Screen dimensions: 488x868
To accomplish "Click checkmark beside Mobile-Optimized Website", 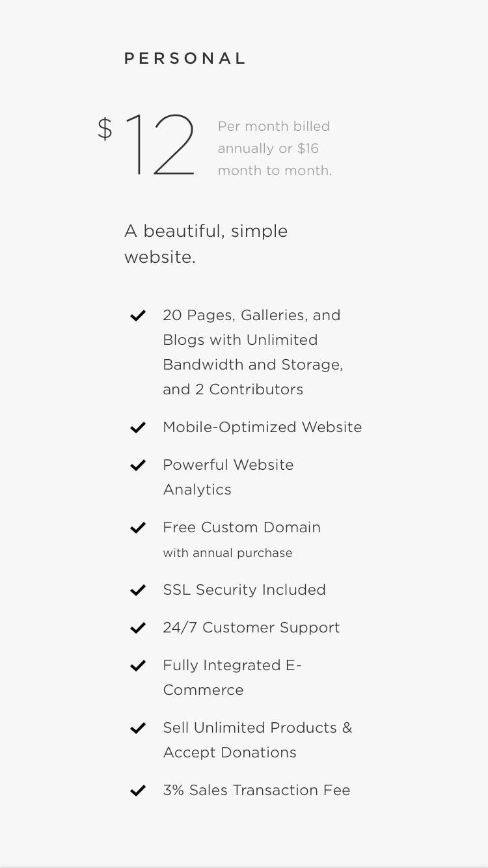I will point(138,428).
